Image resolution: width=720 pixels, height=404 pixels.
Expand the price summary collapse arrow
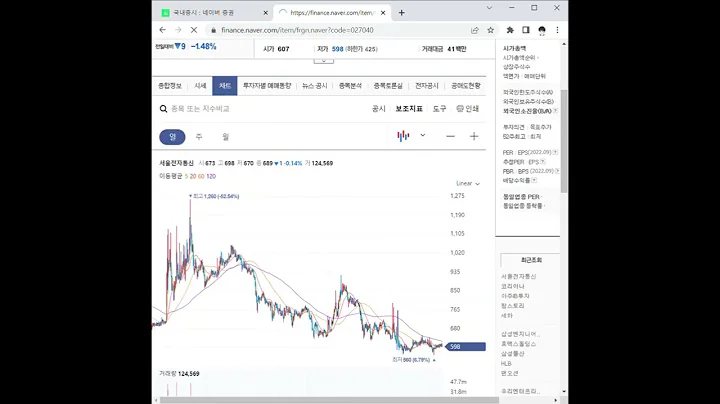[x=324, y=61]
